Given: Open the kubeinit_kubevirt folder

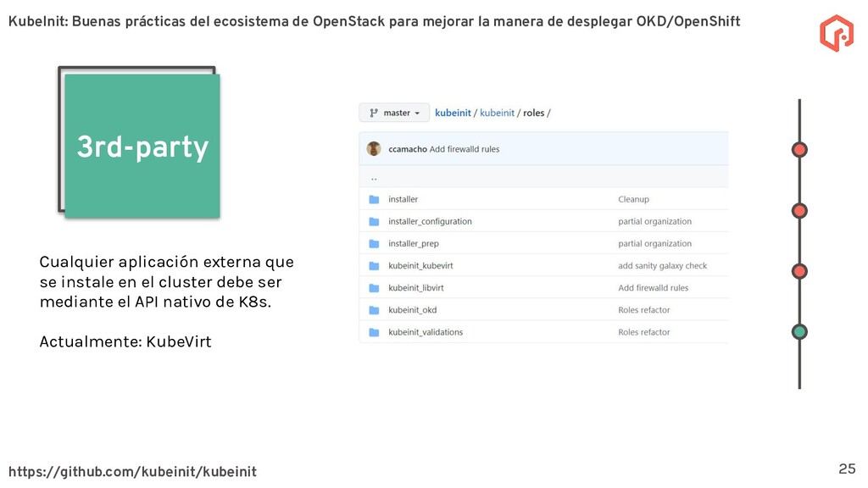Looking at the screenshot, I should pyautogui.click(x=420, y=265).
